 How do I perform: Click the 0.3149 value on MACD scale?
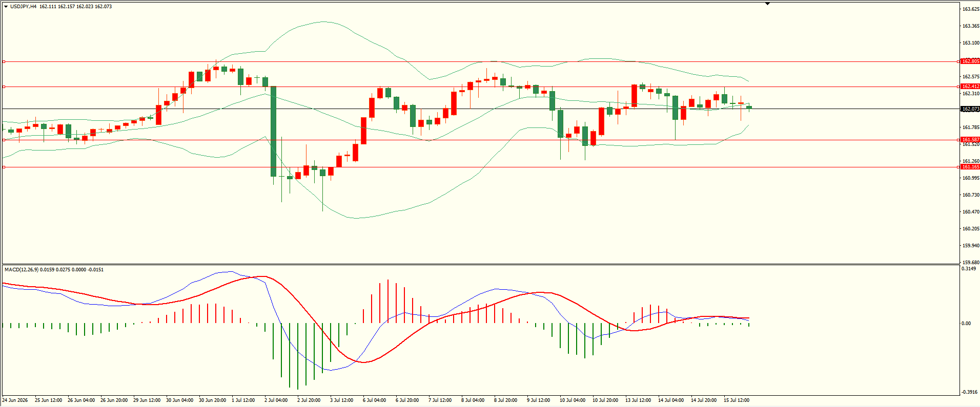[x=969, y=269]
